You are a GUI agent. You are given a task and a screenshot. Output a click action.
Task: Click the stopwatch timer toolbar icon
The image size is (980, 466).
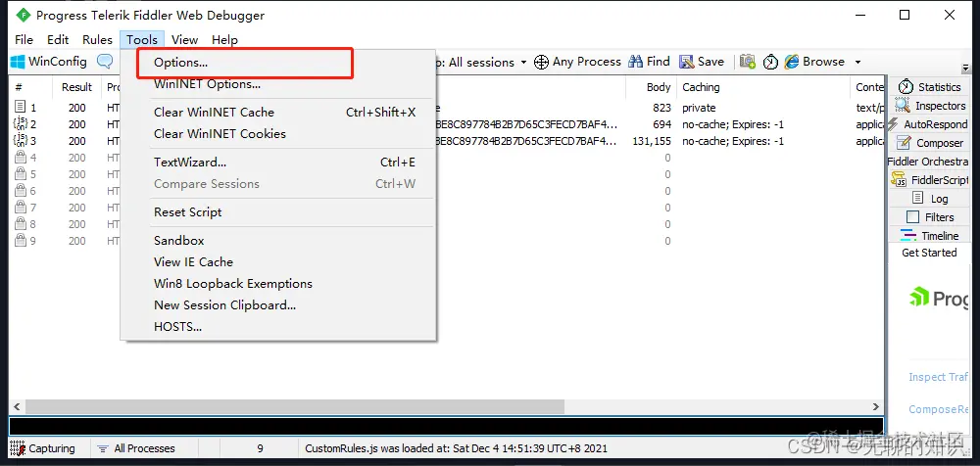coord(770,62)
